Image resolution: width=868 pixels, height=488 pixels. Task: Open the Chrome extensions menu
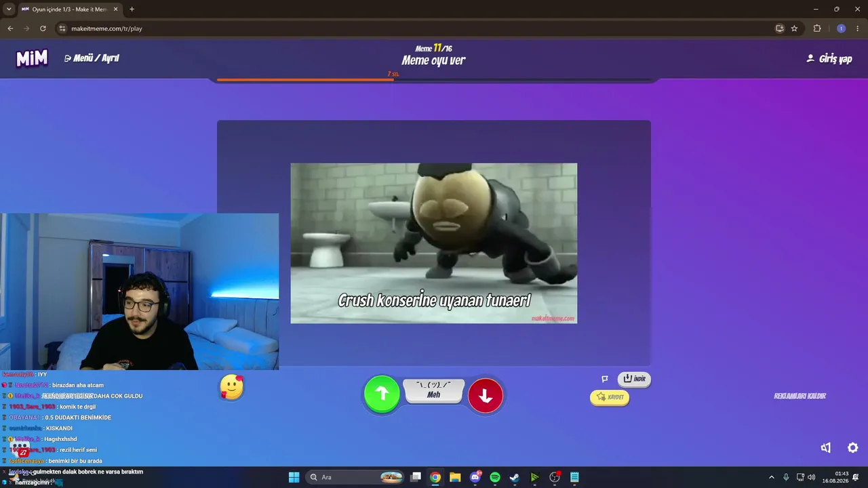click(x=817, y=28)
